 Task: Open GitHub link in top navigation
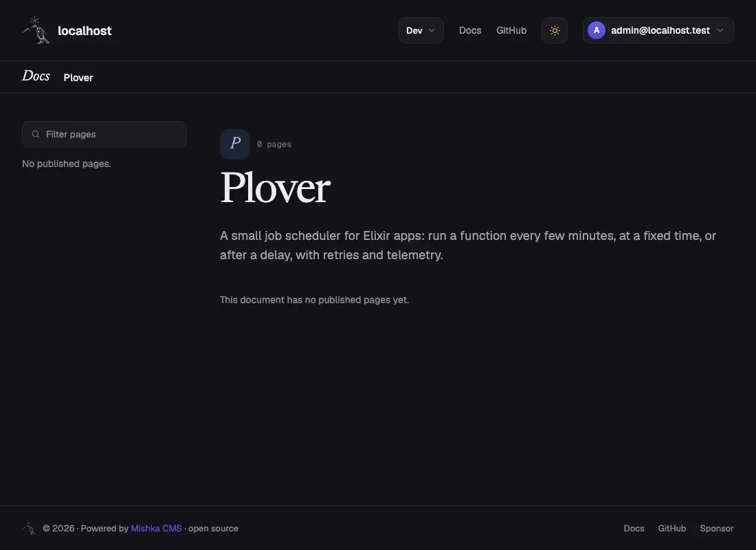click(511, 30)
